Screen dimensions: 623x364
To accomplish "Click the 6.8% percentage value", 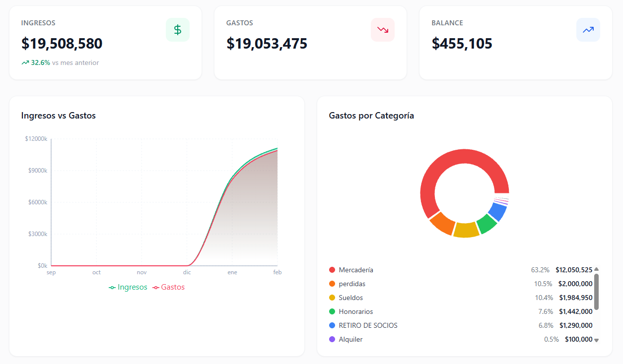I will click(546, 325).
